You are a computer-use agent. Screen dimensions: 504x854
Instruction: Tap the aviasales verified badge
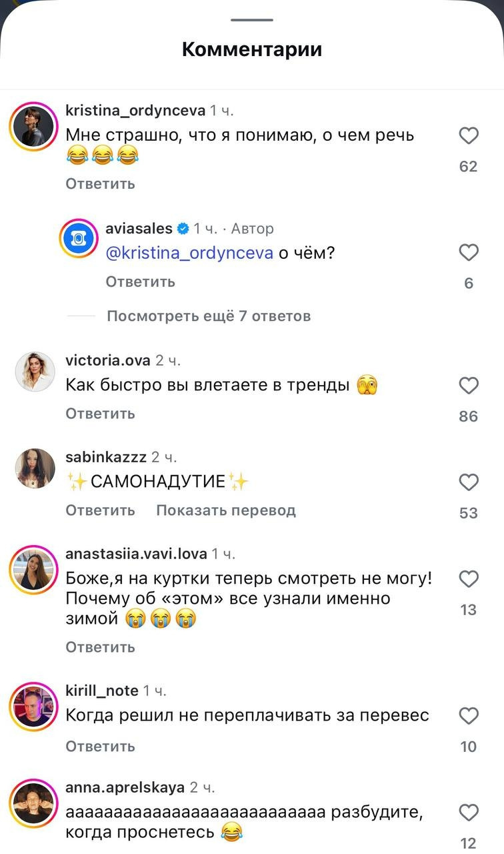183,229
